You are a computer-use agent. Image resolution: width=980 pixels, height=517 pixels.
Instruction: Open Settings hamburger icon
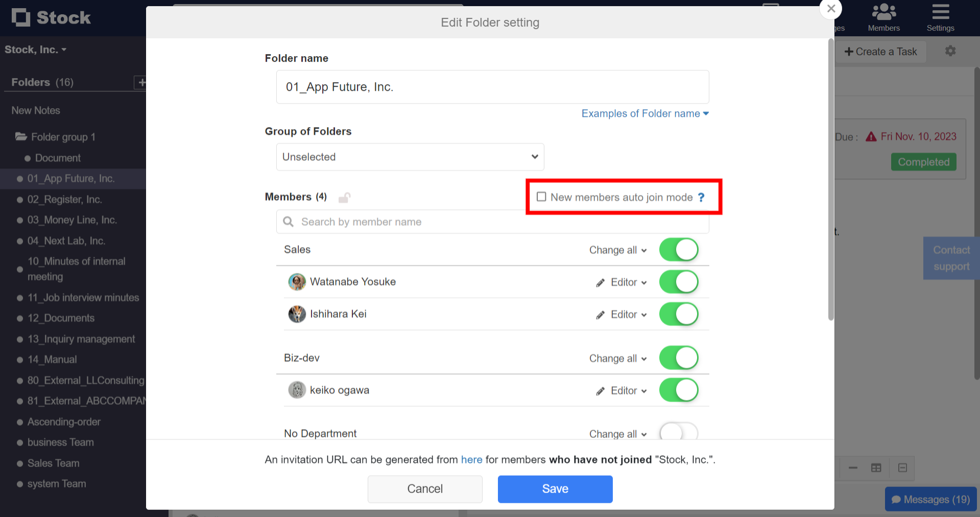coord(940,12)
